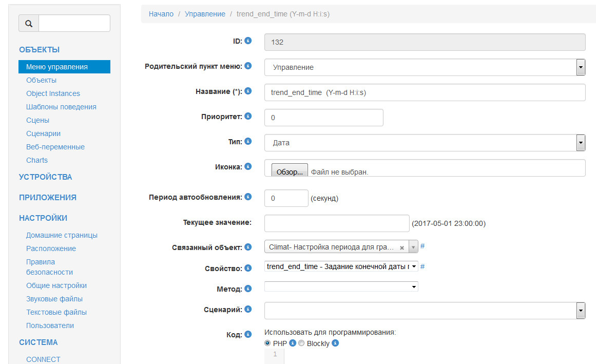596x364 pixels.
Task: Go to Начало breadcrumb link
Action: pyautogui.click(x=161, y=14)
